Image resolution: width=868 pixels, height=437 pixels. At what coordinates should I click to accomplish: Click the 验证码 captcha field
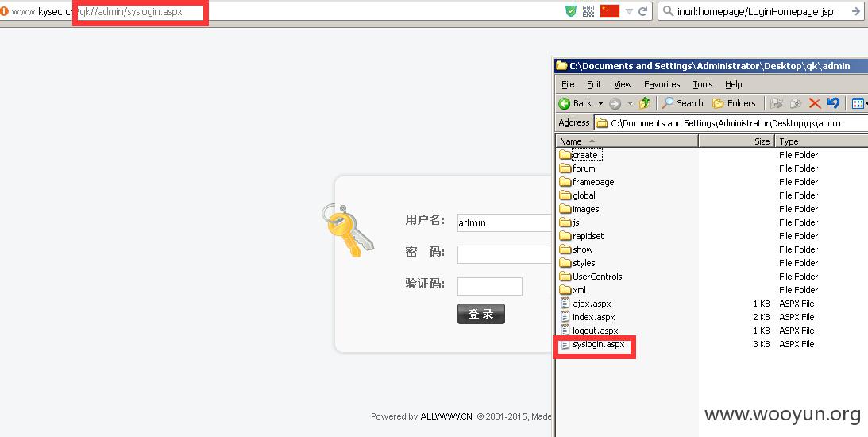coord(490,286)
